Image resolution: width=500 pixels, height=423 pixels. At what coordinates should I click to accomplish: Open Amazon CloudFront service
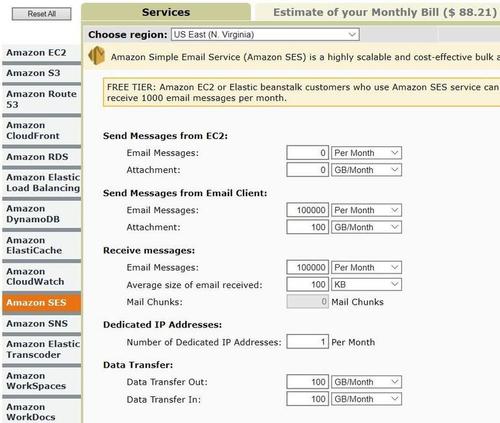tap(41, 131)
